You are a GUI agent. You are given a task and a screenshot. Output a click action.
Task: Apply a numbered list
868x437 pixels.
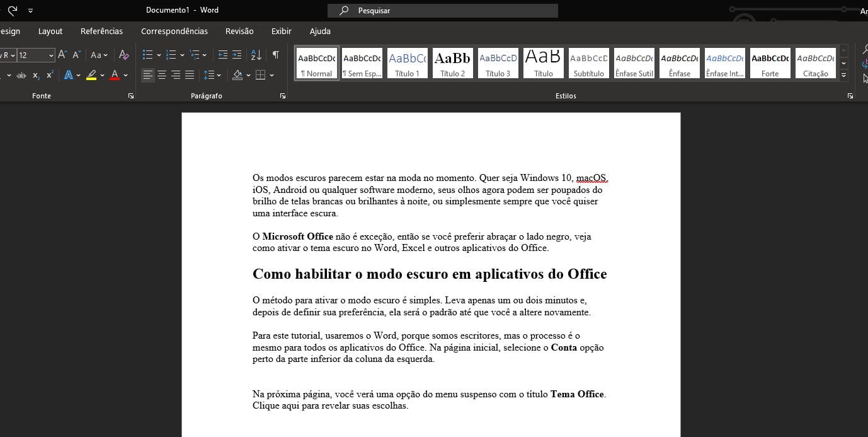tap(171, 55)
